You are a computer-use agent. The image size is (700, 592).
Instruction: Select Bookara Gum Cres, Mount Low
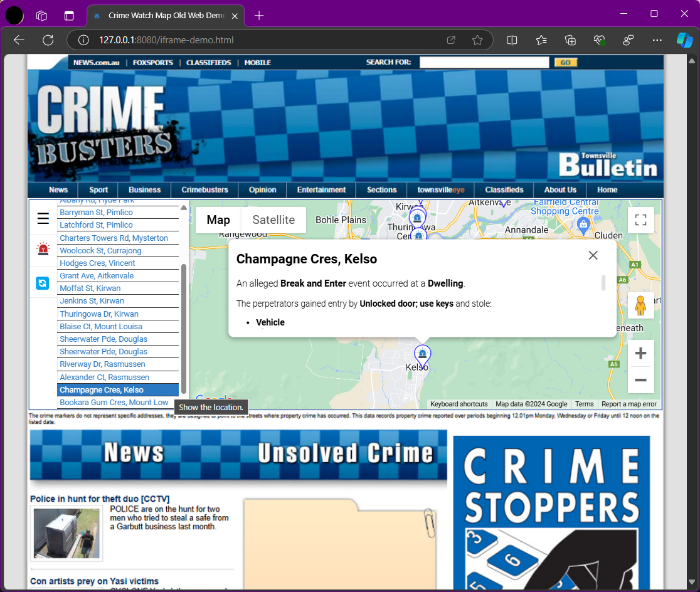coord(114,403)
